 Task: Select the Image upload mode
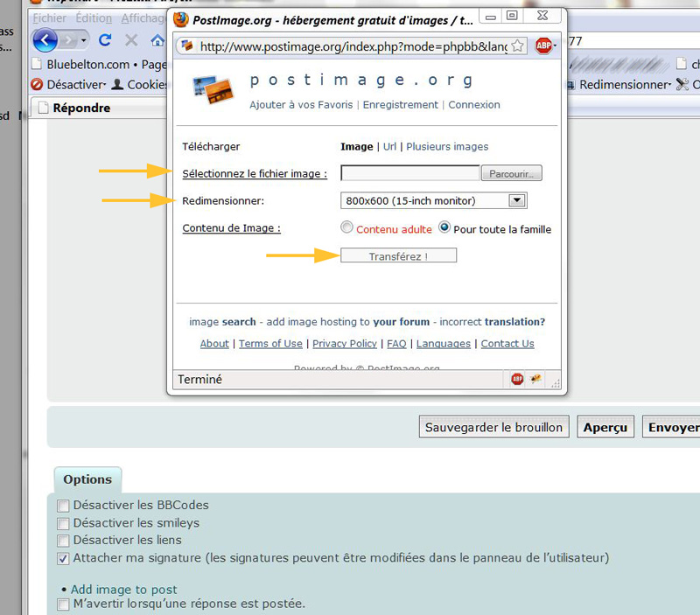(357, 146)
